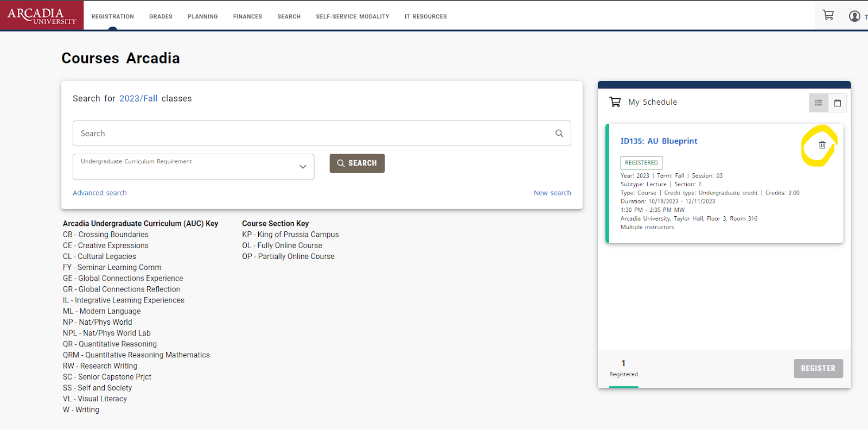
Task: Click the '1:30 PM - 2:35 PM MW' meeting time
Action: tap(653, 210)
